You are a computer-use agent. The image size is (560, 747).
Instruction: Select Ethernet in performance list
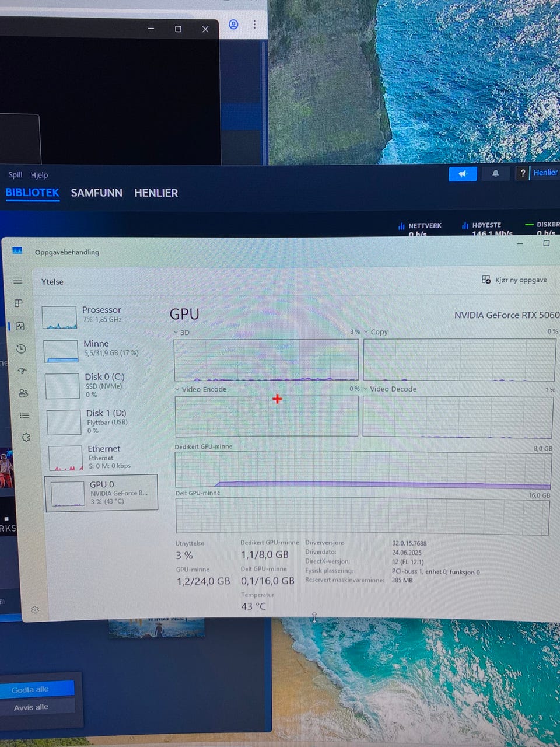(101, 457)
